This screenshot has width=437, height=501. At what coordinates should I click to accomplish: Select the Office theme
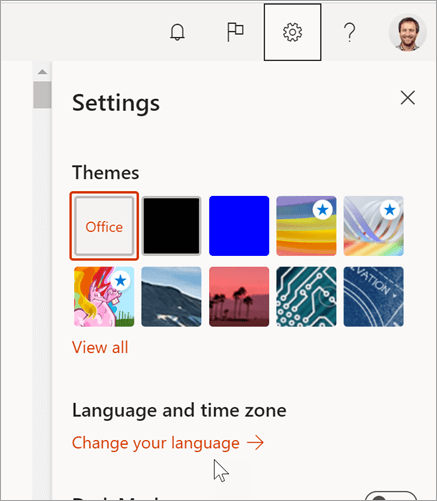pyautogui.click(x=104, y=226)
